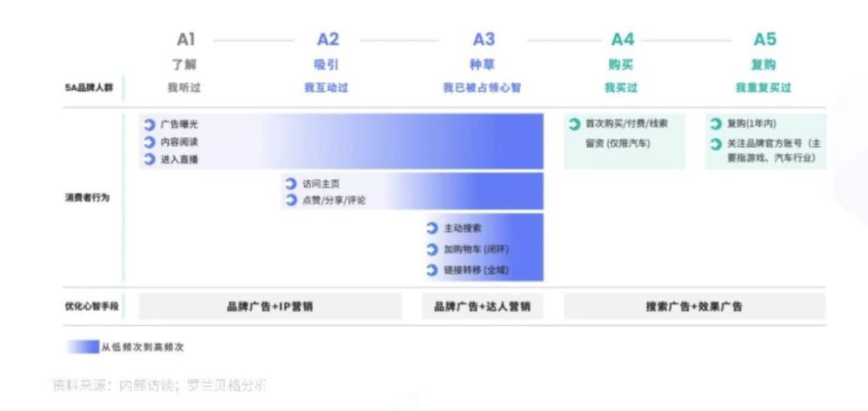Click the blue gradient frequency legend swatch
868x411 pixels.
(82, 347)
